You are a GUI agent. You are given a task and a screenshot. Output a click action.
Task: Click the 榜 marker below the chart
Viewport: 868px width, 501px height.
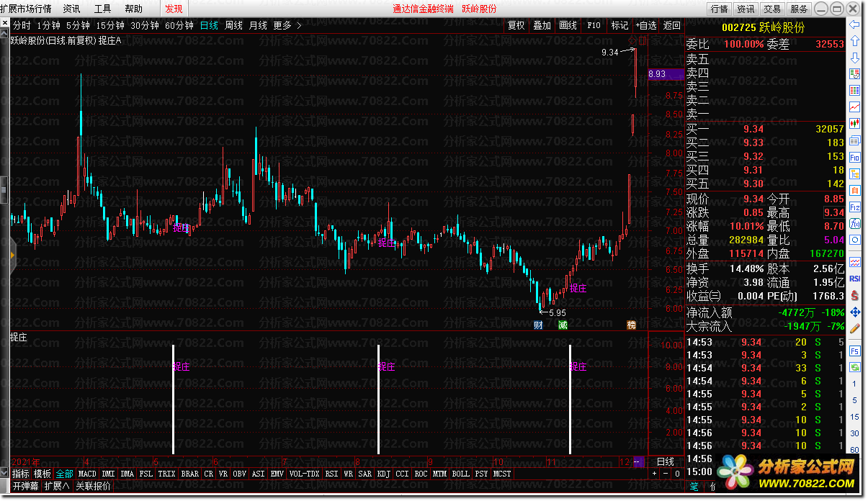pyautogui.click(x=631, y=325)
